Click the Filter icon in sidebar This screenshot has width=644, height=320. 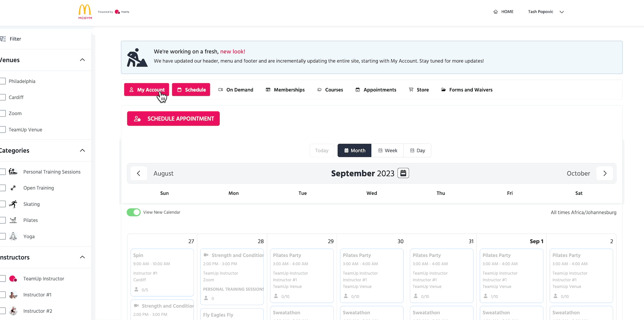coord(3,39)
